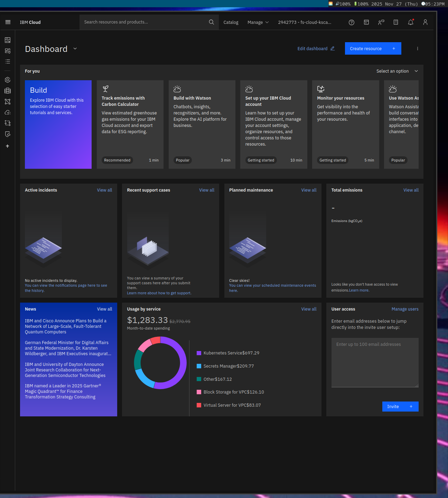Open the hamburger navigation menu
Screen dimensions: 448x498
pyautogui.click(x=8, y=22)
